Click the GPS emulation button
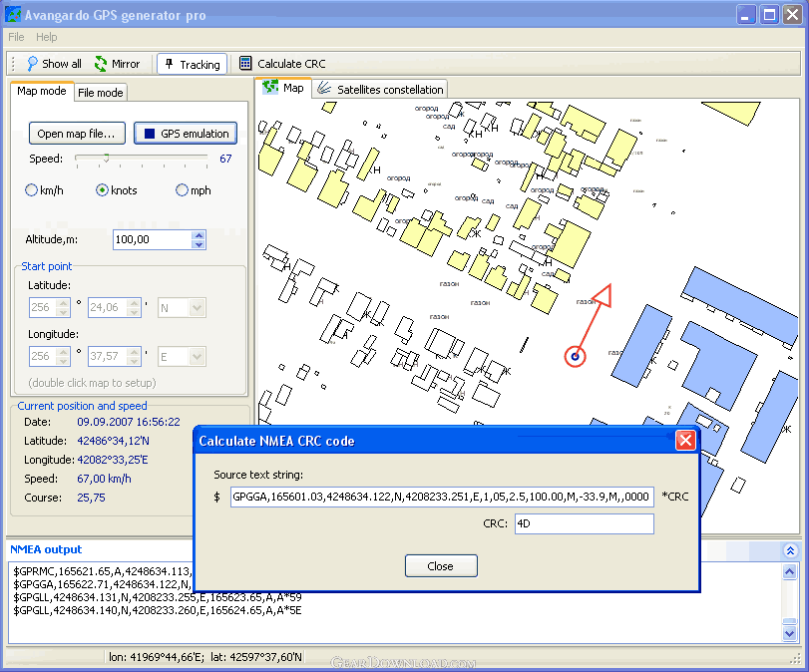 [186, 134]
